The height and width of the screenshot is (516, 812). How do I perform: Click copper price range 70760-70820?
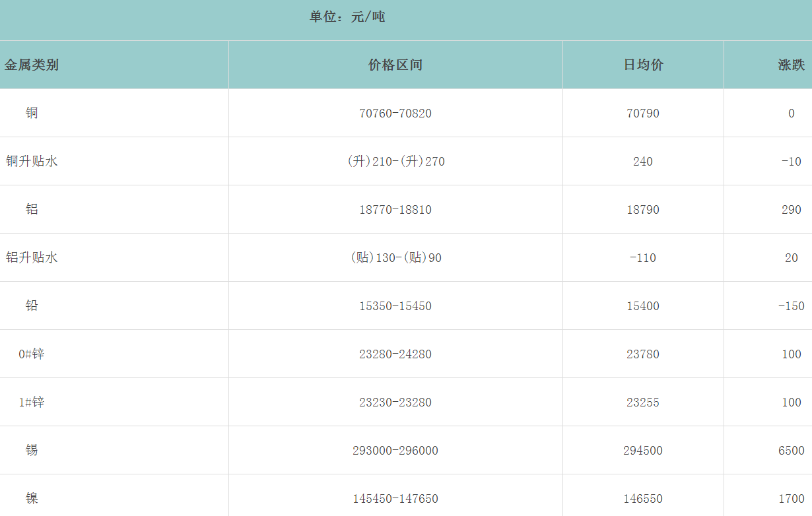[395, 113]
